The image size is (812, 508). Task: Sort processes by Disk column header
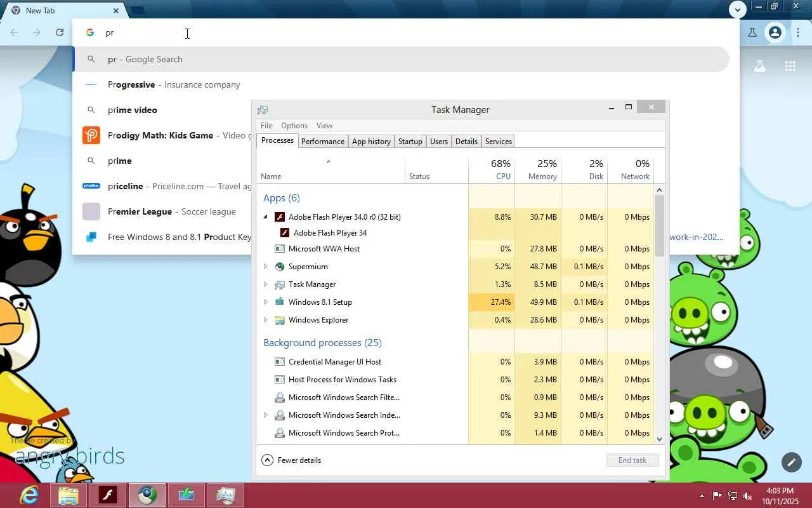pos(584,170)
